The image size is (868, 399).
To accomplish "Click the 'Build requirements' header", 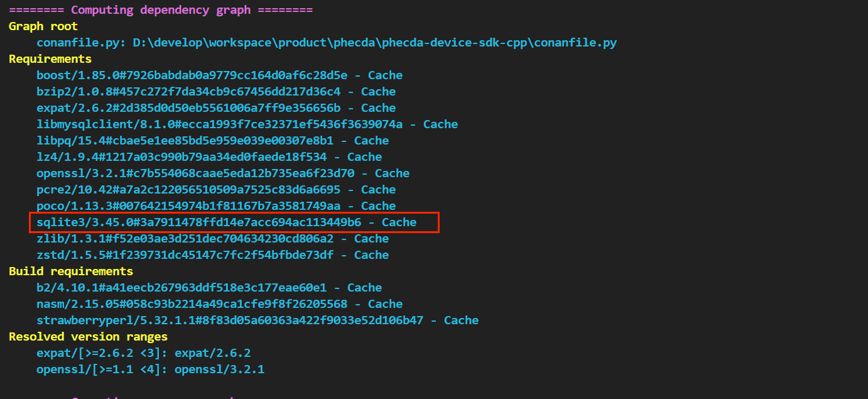I will 71,271.
